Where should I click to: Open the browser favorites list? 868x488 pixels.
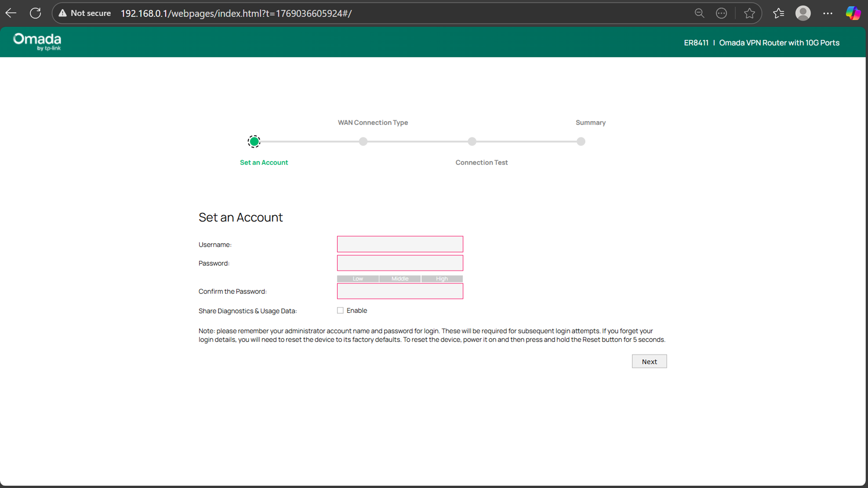click(x=778, y=13)
